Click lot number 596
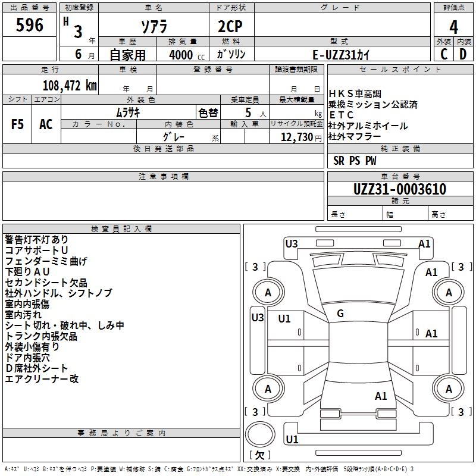 pos(29,24)
